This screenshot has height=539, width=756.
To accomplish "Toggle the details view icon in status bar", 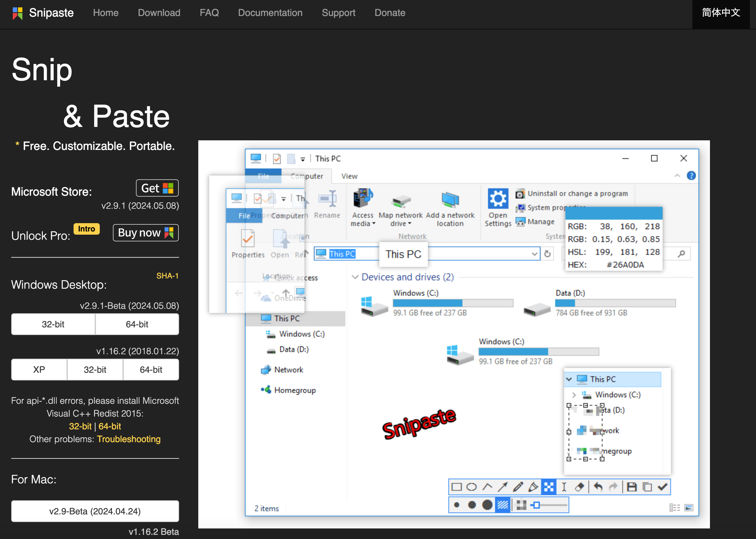I will (675, 507).
